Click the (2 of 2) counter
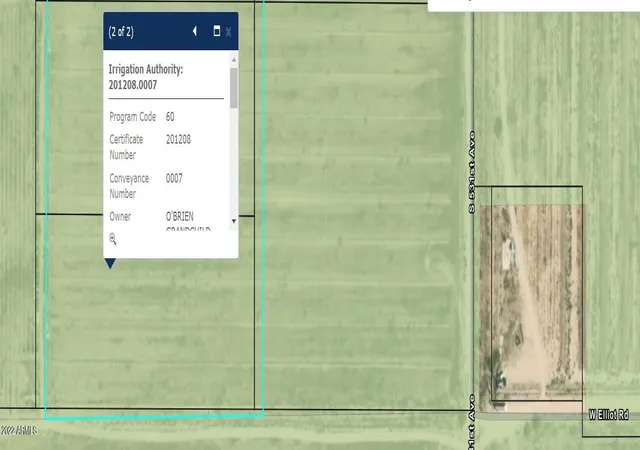This screenshot has height=450, width=640. tap(121, 32)
